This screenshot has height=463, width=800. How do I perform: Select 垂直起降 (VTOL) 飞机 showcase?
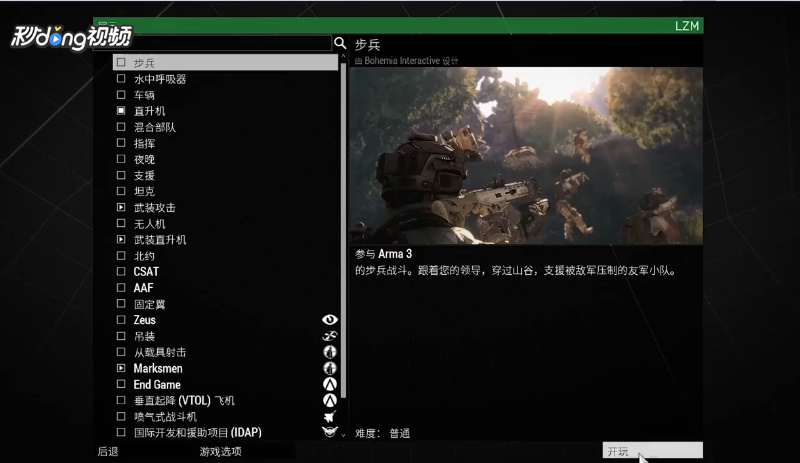click(x=225, y=400)
